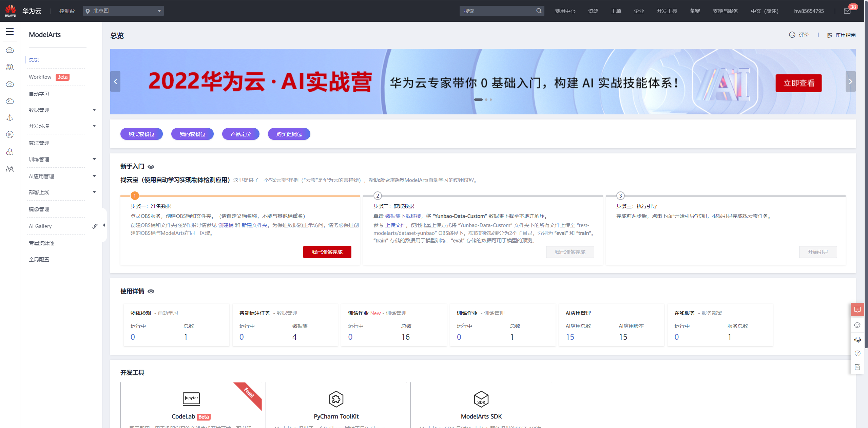Click the banner next arrow on right
This screenshot has height=428, width=868.
point(850,81)
